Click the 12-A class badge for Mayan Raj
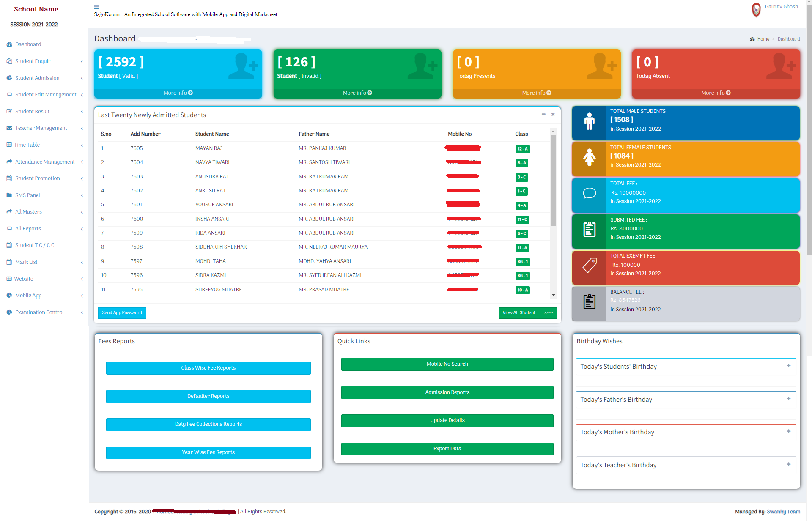Image resolution: width=812 pixels, height=526 pixels. pyautogui.click(x=523, y=149)
